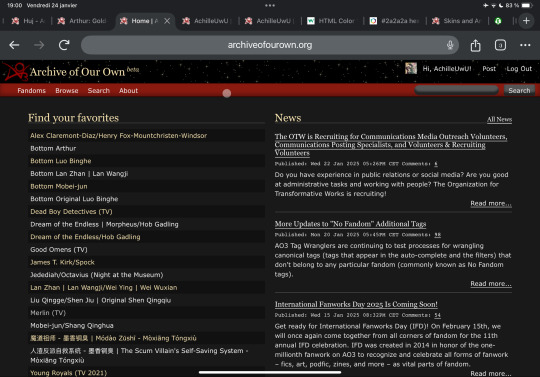Open the Módào Zǔshī fandom tag
This screenshot has height=377, width=540.
113,338
